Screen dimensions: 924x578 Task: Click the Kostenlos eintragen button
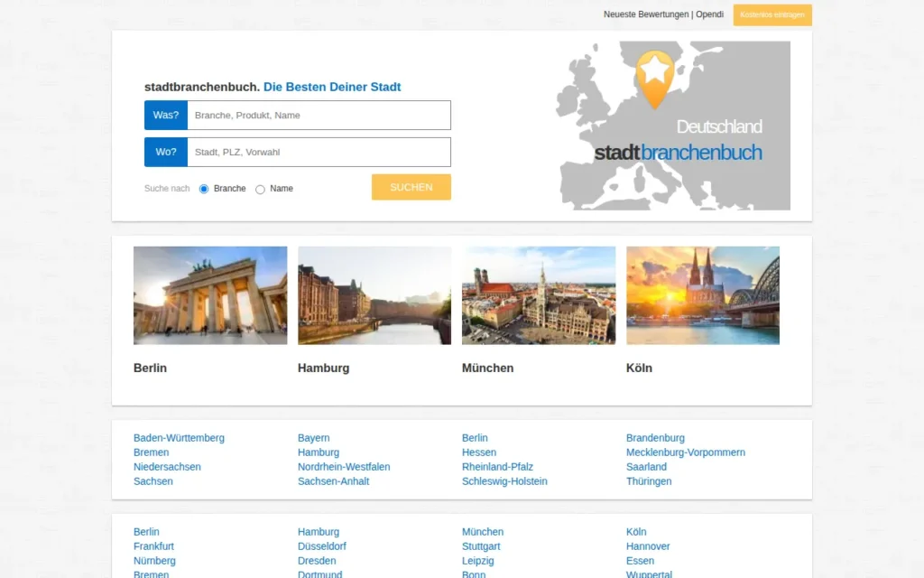click(x=772, y=14)
